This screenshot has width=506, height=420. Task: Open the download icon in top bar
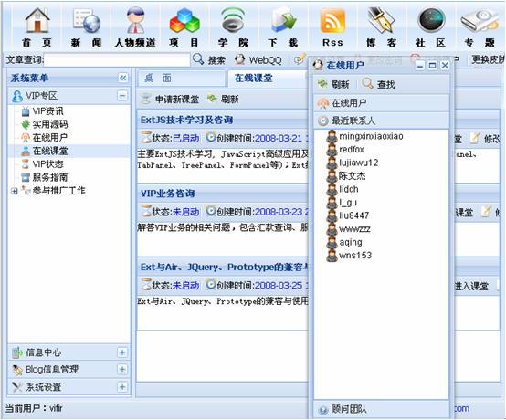pyautogui.click(x=283, y=21)
